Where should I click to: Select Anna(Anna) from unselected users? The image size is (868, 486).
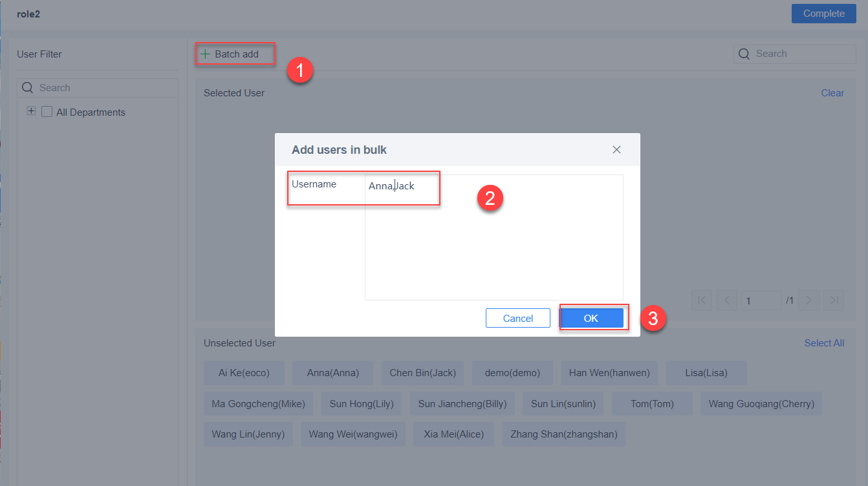click(x=332, y=372)
